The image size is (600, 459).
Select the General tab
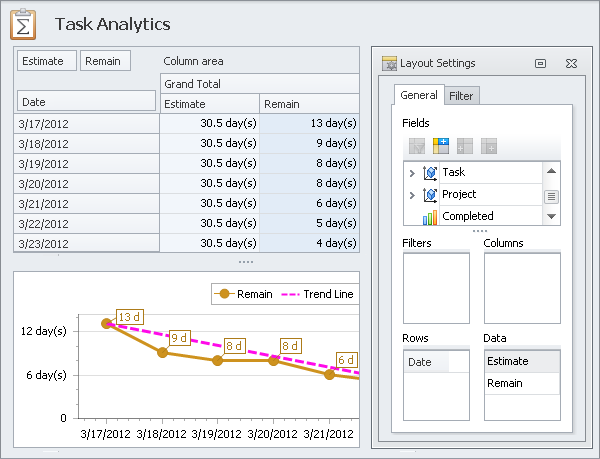(x=419, y=95)
